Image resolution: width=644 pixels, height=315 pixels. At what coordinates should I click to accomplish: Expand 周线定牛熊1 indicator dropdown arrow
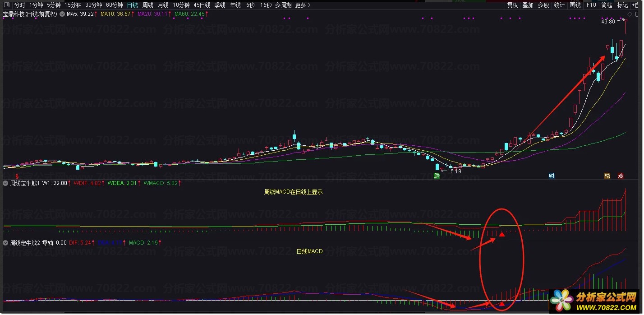[5, 183]
